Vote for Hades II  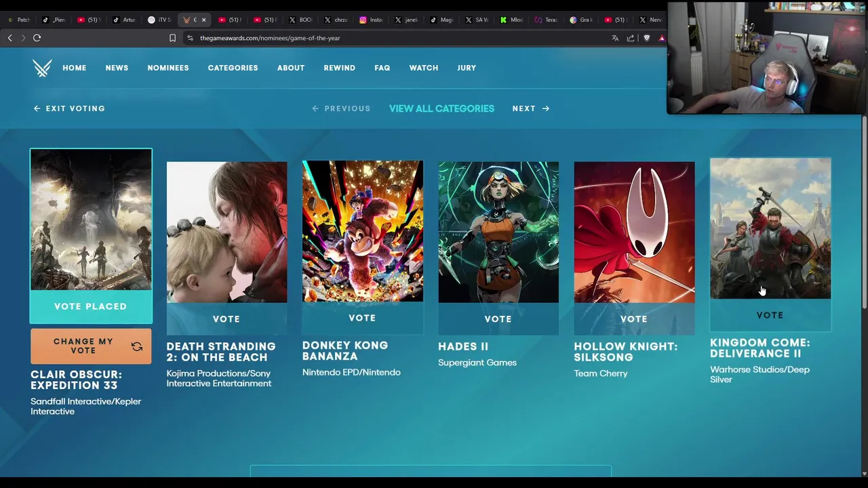[498, 319]
